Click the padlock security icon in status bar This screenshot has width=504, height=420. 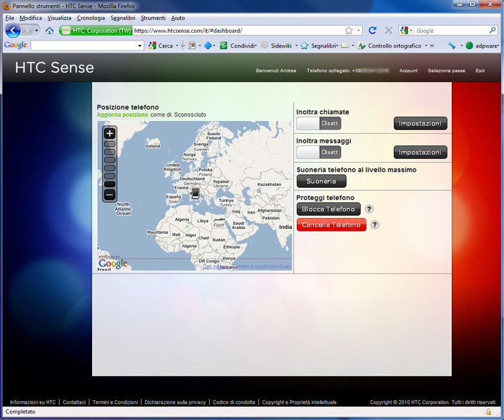point(489,412)
